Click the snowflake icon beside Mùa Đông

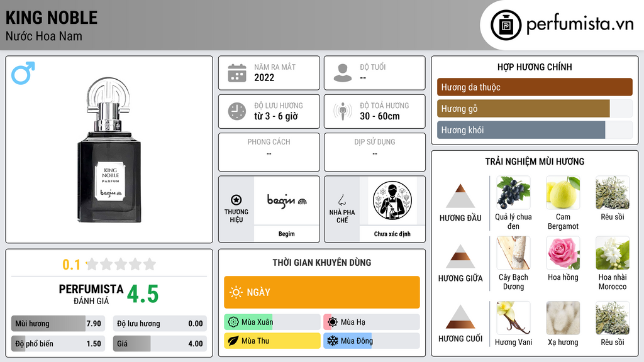[333, 341]
